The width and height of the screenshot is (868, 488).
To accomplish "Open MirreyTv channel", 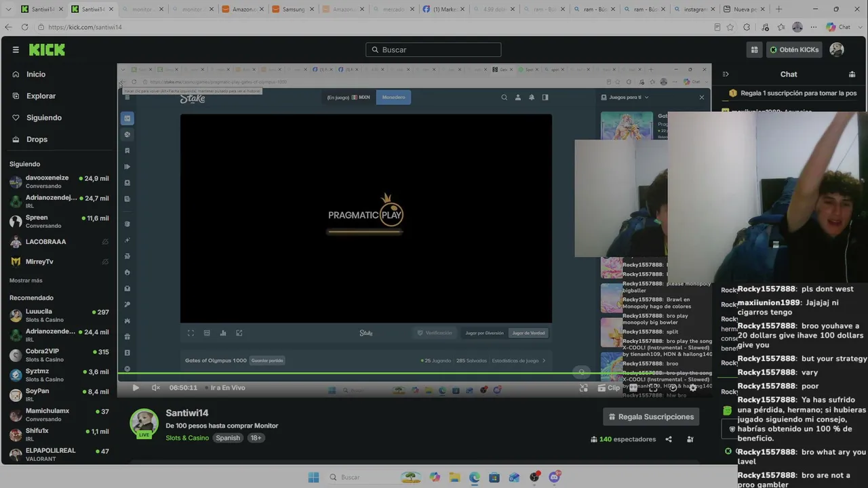I will tap(58, 261).
